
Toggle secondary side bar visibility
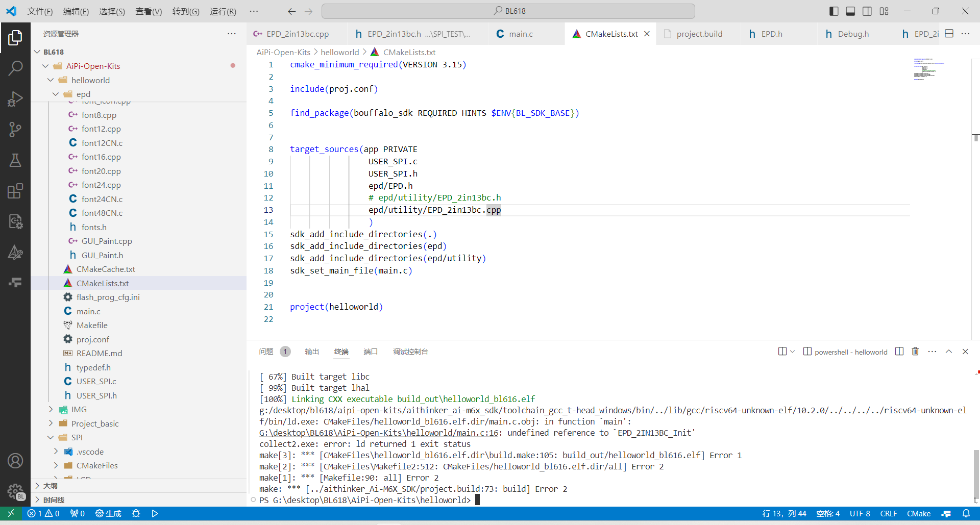867,11
